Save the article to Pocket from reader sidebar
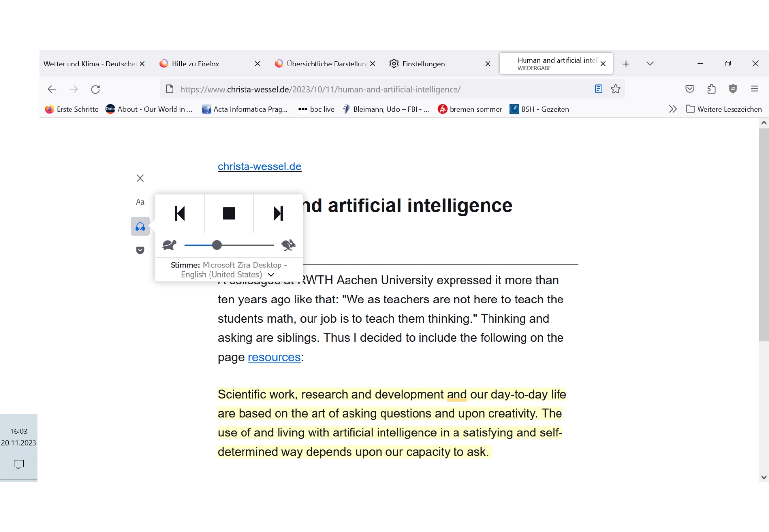This screenshot has height=532, width=769. tap(140, 250)
